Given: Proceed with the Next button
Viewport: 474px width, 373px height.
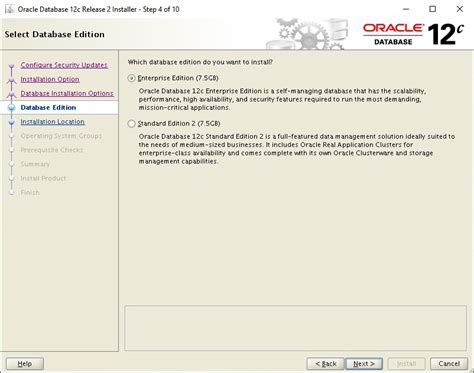Looking at the screenshot, I should tap(364, 363).
